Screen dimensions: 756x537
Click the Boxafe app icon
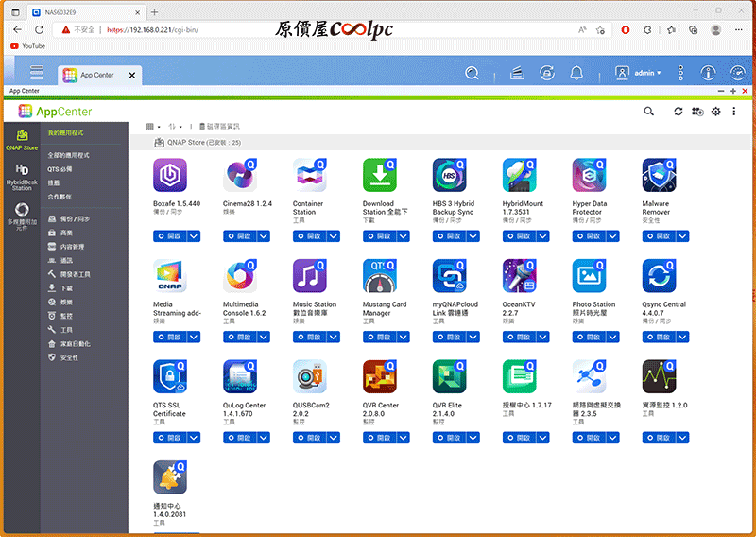click(170, 175)
